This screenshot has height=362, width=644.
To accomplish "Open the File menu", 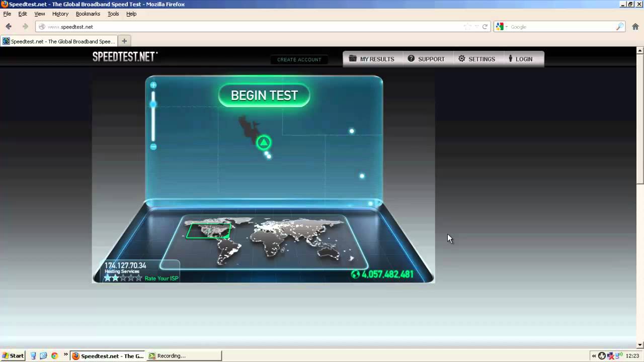I will coord(7,14).
